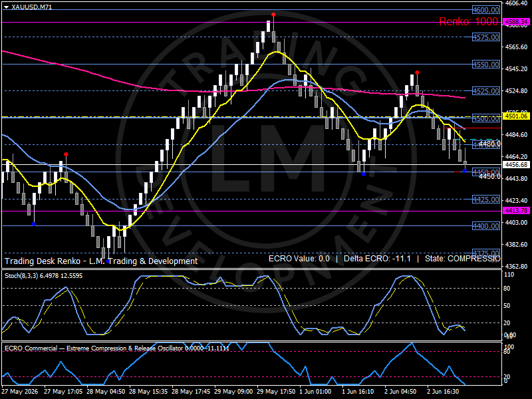Viewport: 532px width, 399px height.
Task: Click the 2 Jun 16:30 time label
Action: click(x=443, y=392)
